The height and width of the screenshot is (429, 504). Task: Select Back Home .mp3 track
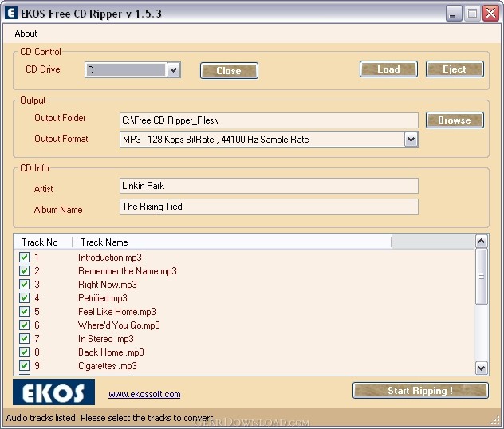[x=111, y=352]
